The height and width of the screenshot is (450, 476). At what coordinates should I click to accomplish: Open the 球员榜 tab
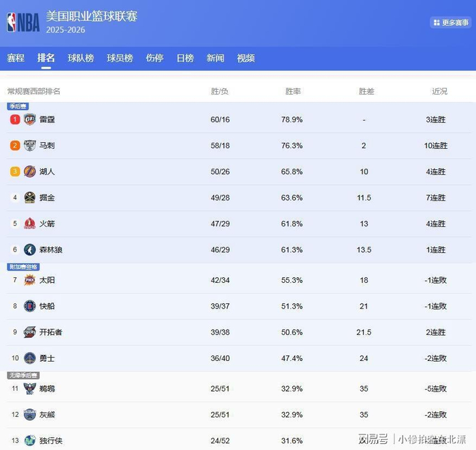click(120, 58)
